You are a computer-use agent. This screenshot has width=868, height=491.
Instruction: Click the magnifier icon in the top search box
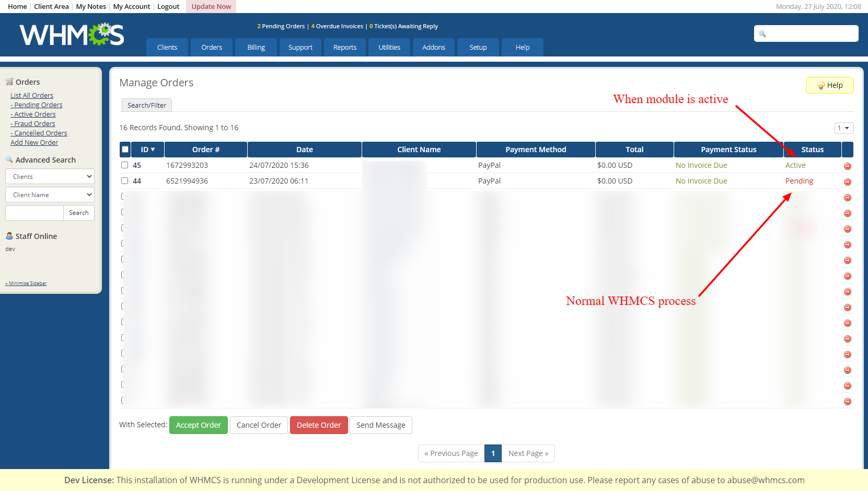tap(762, 34)
